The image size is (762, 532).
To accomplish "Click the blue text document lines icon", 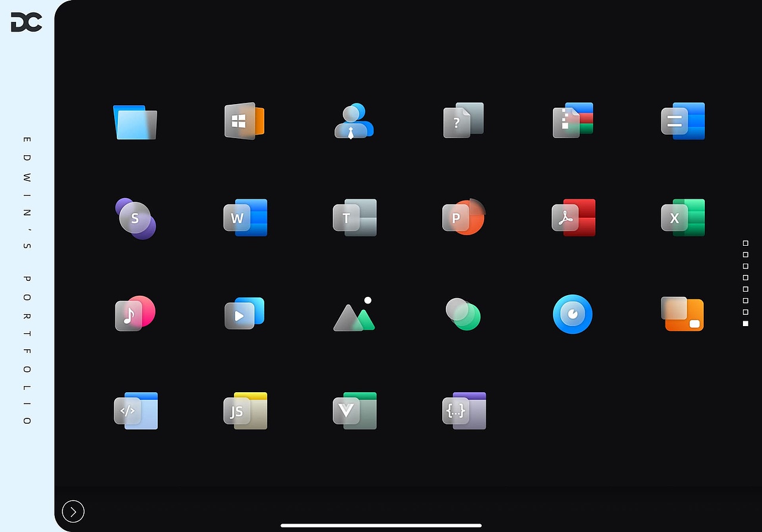I will (x=683, y=121).
